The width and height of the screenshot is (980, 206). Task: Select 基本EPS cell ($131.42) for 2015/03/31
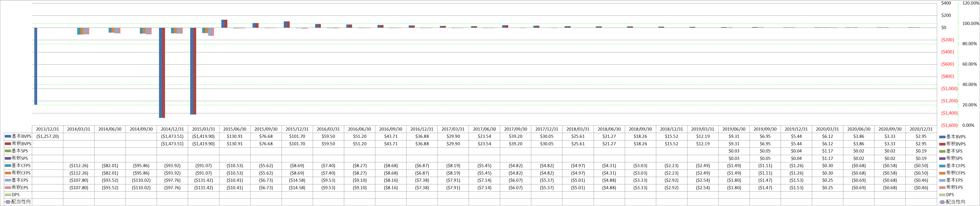click(x=204, y=180)
